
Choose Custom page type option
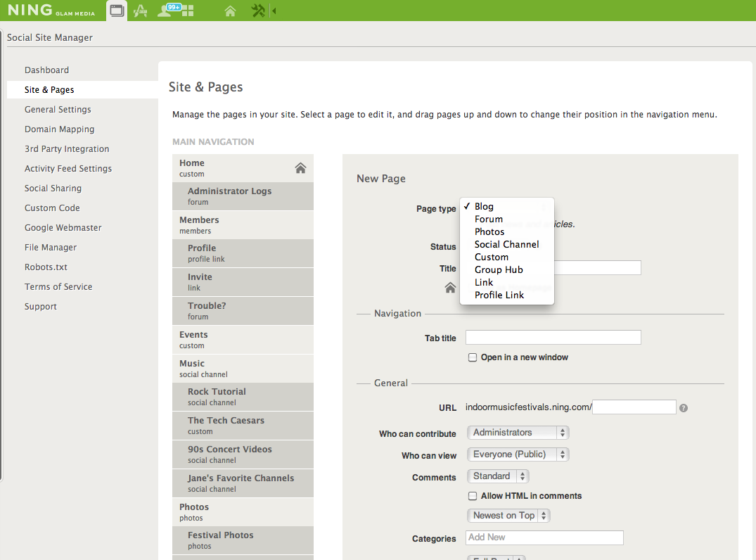click(507, 257)
